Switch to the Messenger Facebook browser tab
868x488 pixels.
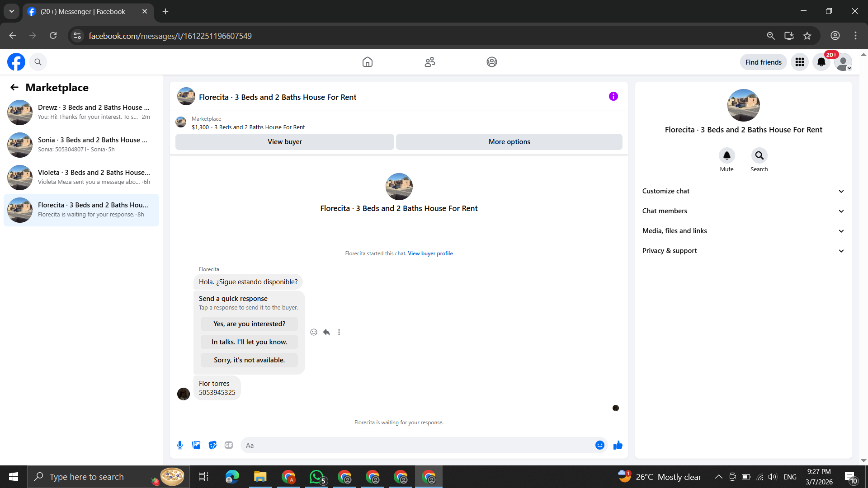pyautogui.click(x=88, y=12)
